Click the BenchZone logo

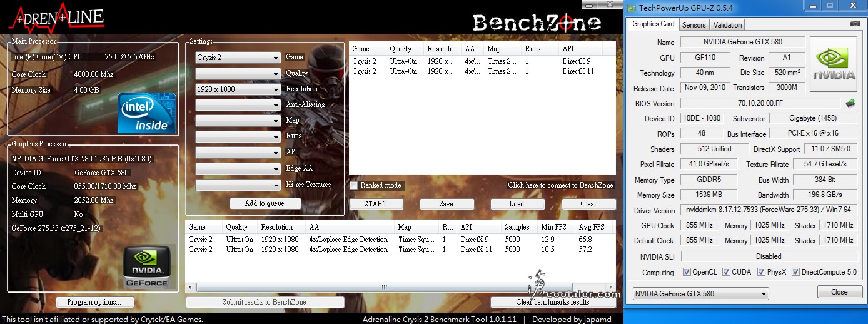pos(537,23)
